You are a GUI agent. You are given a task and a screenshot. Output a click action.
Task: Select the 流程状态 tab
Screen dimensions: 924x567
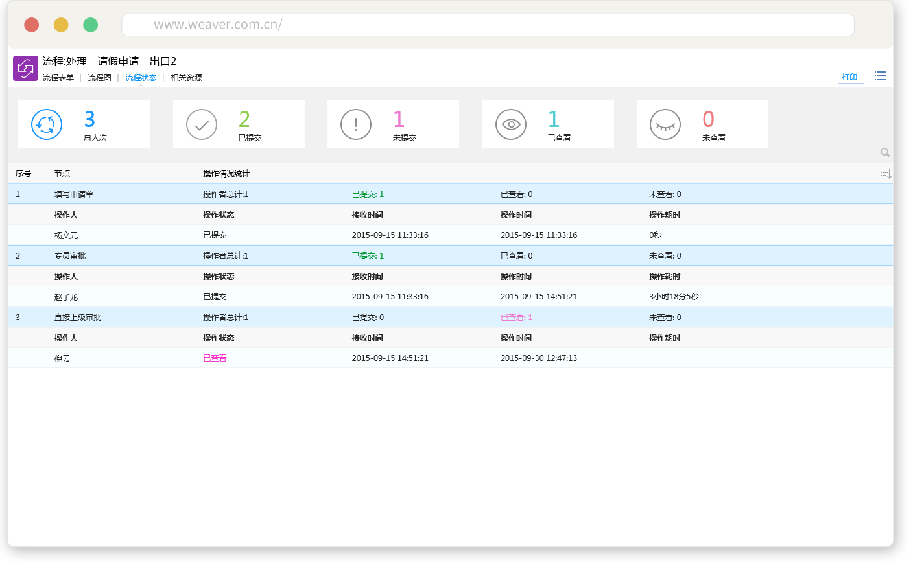pos(141,78)
